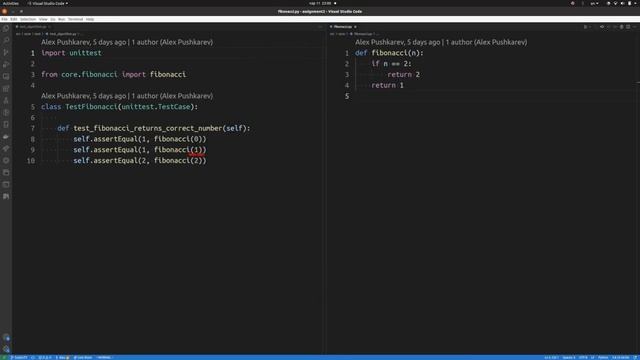Open the Extensions view in activity bar
The width and height of the screenshot is (640, 360).
tap(6, 88)
